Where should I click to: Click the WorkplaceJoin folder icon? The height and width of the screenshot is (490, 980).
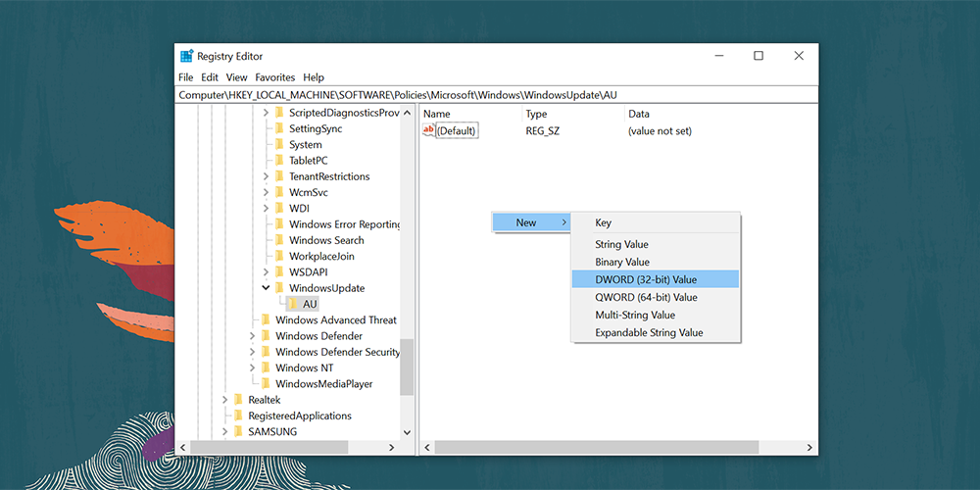coord(279,256)
